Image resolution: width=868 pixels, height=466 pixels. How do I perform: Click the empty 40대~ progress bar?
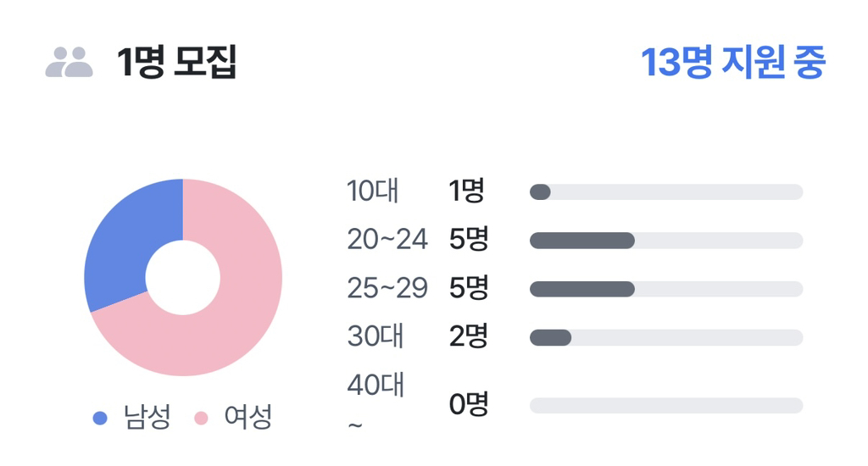tap(665, 405)
